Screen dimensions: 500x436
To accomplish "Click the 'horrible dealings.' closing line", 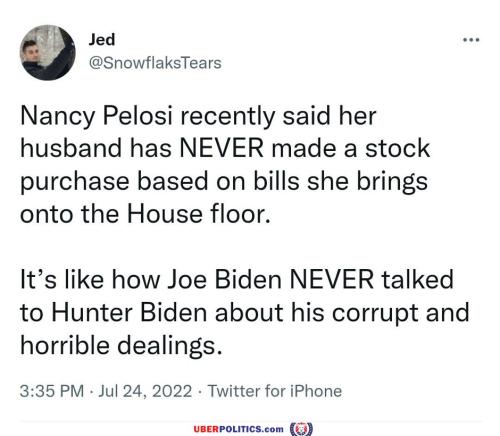I will [121, 346].
